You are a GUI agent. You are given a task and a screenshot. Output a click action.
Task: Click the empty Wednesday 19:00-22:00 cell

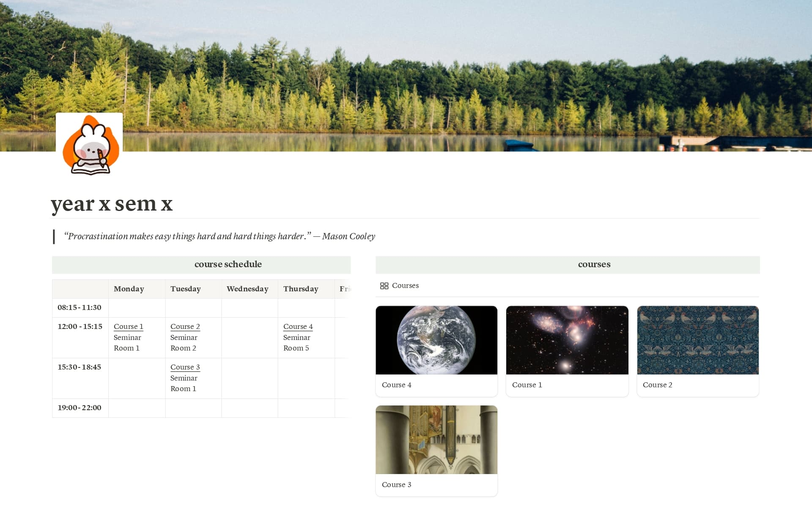249,408
